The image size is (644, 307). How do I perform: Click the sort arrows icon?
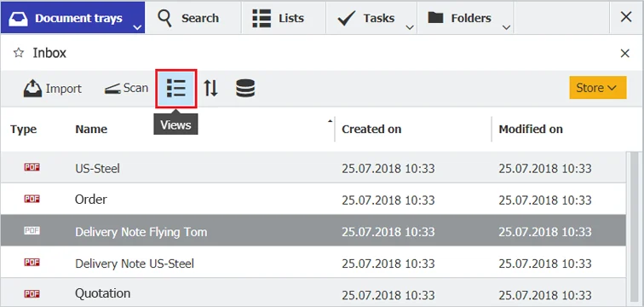[x=210, y=89]
